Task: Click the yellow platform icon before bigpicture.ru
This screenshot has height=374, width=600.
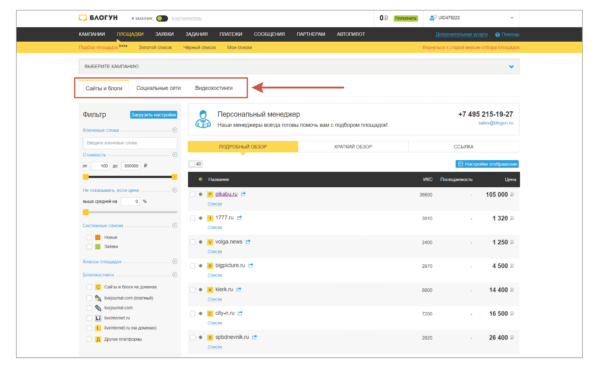Action: tap(210, 266)
